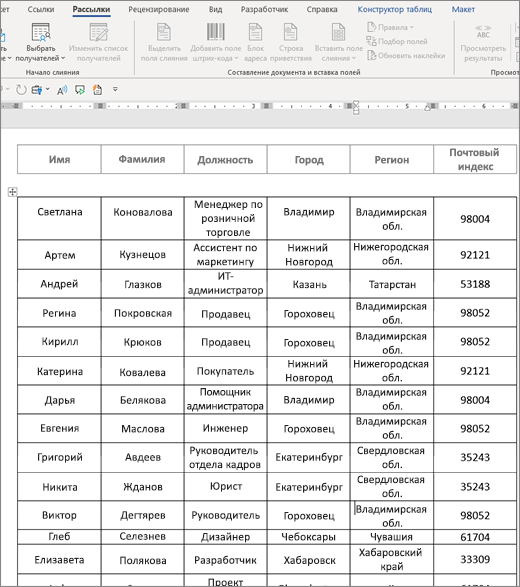
Task: Click the cell containing Кузнецов
Action: (142, 255)
